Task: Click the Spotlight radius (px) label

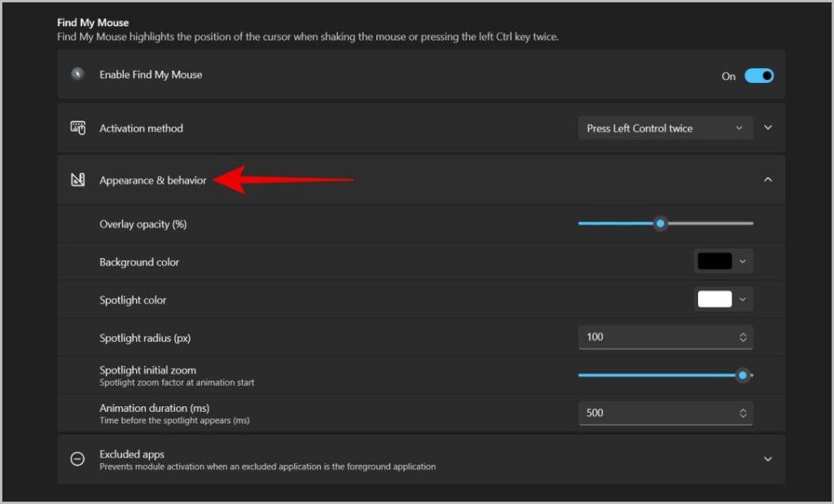Action: (x=145, y=338)
